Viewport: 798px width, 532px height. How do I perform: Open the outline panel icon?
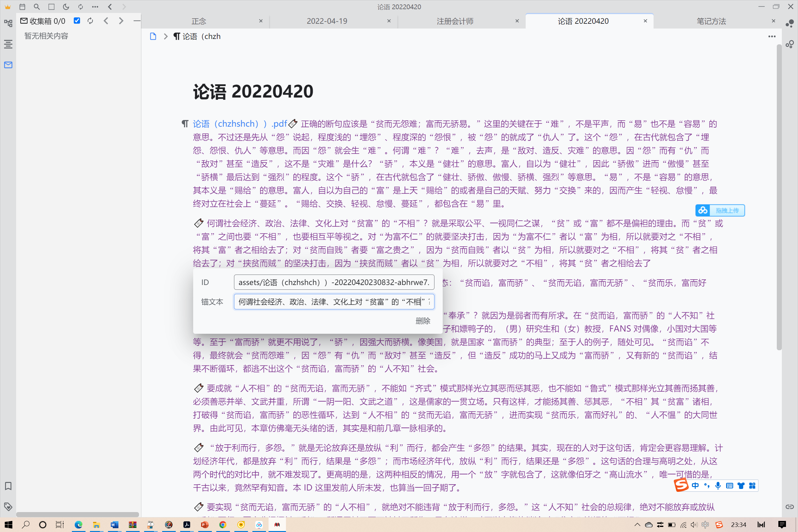8,44
